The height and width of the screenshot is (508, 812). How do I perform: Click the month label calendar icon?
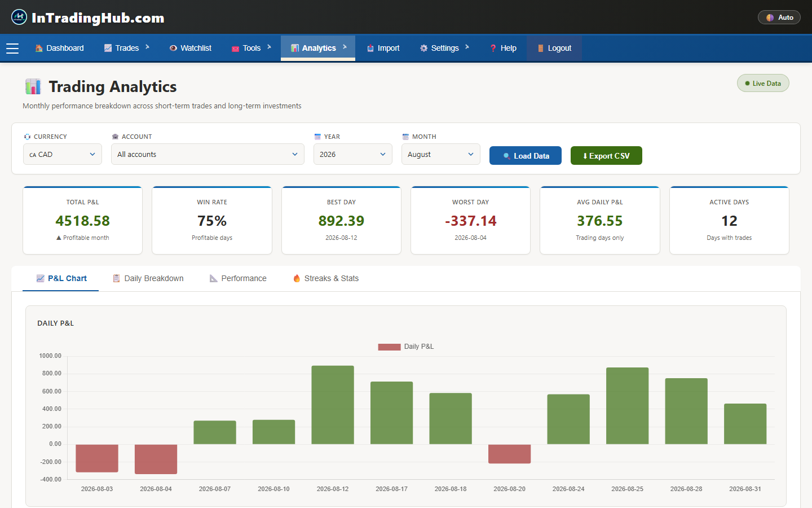point(405,137)
